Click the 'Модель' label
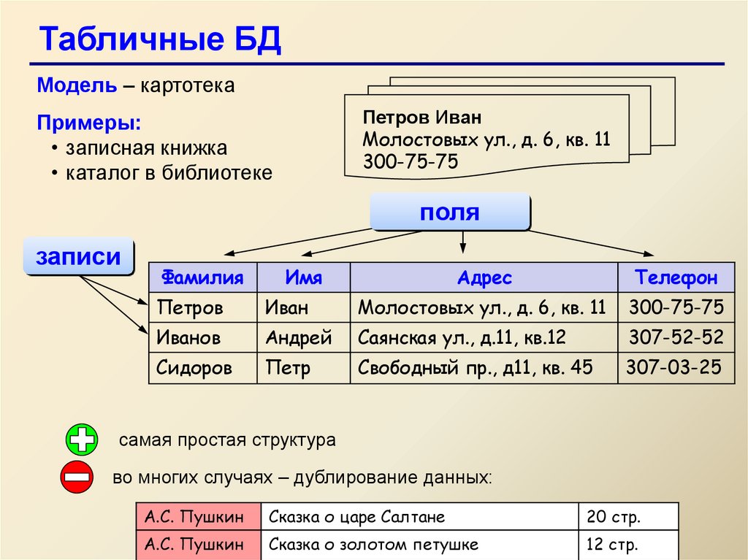Image resolution: width=748 pixels, height=560 pixels. click(77, 85)
